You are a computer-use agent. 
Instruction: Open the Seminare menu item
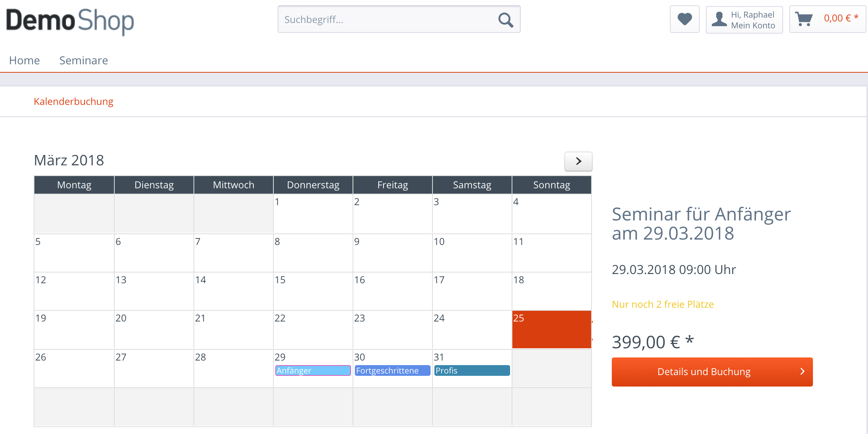coord(84,60)
